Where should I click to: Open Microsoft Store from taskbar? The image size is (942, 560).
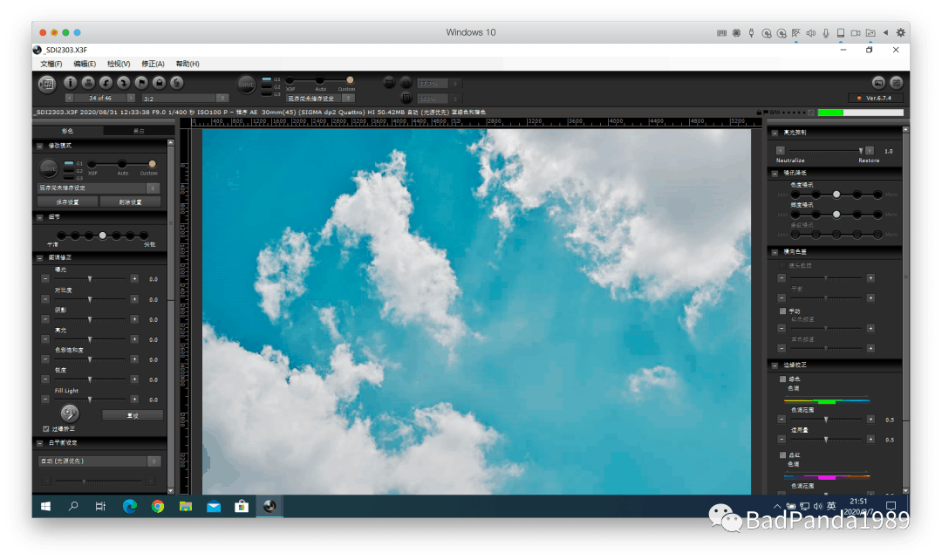[x=242, y=507]
